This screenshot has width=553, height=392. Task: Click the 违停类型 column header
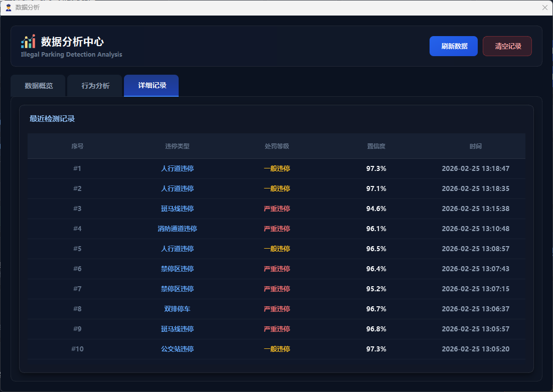pyautogui.click(x=178, y=146)
